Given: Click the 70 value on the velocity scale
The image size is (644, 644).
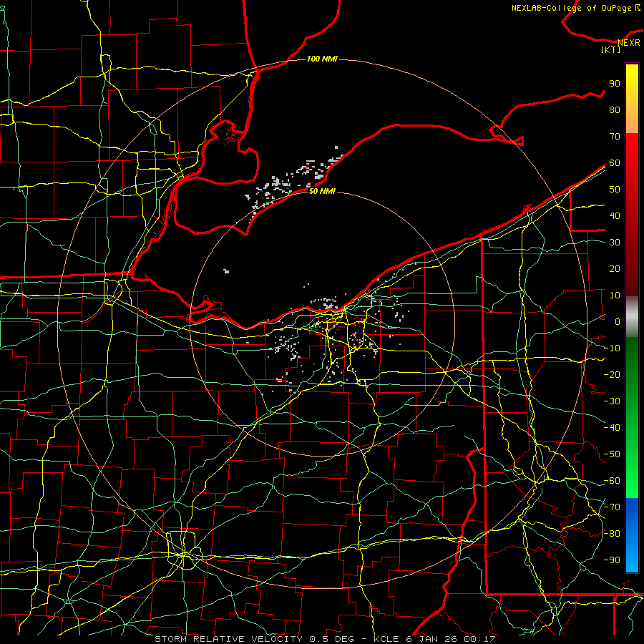Looking at the screenshot, I should (x=615, y=137).
